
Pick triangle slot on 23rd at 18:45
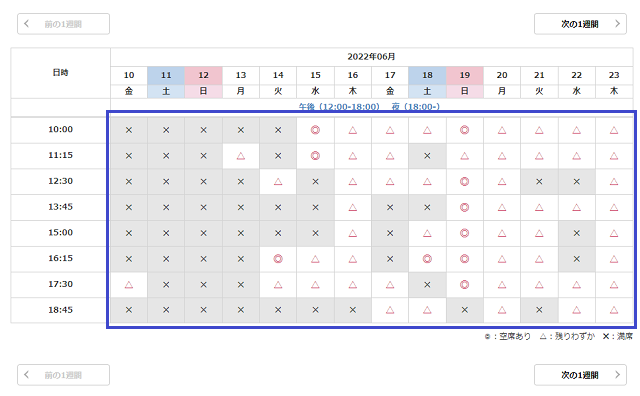(614, 310)
